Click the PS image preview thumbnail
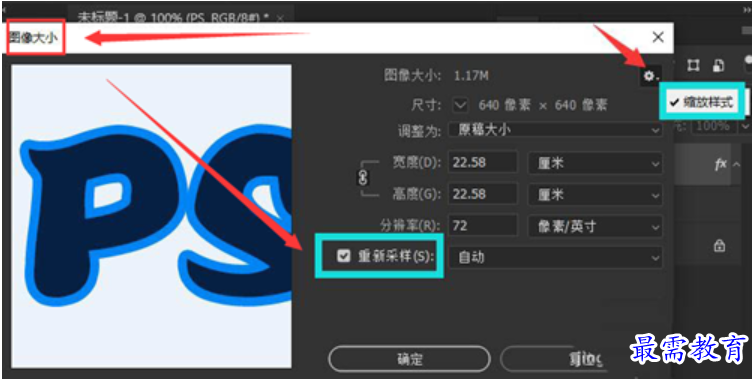This screenshot has height=380, width=754. point(151,216)
